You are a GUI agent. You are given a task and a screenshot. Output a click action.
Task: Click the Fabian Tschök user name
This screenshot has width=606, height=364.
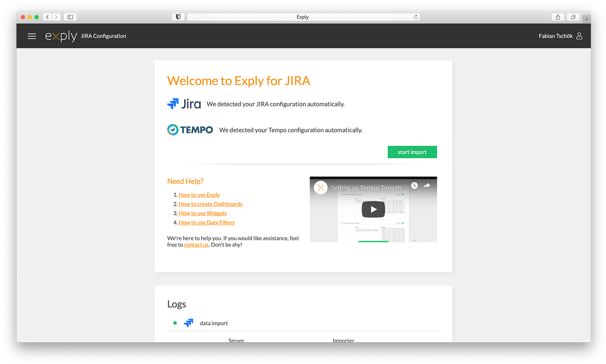click(x=555, y=36)
